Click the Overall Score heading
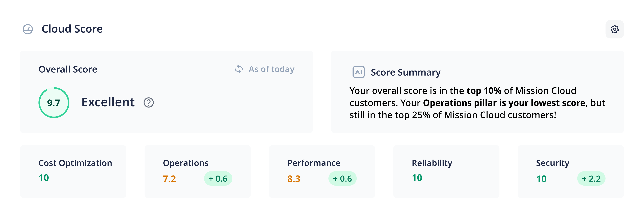644x218 pixels. click(68, 69)
